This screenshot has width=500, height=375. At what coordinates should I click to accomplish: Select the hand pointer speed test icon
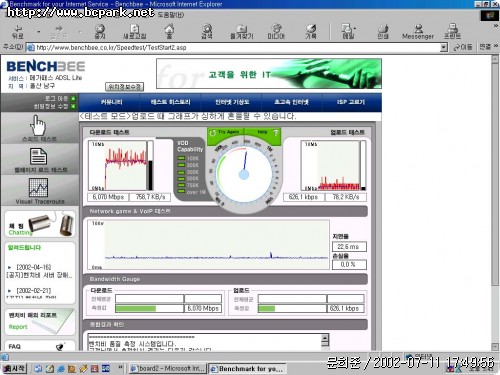(38, 125)
